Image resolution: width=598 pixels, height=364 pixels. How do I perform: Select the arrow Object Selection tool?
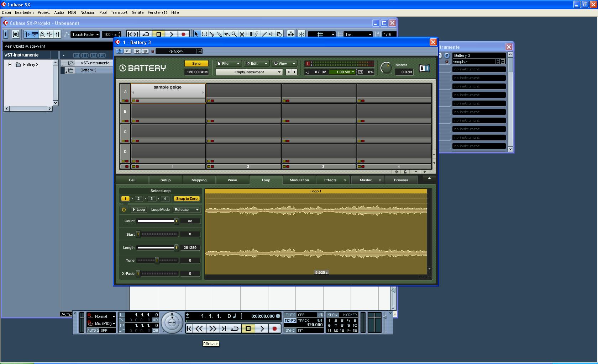click(x=196, y=34)
